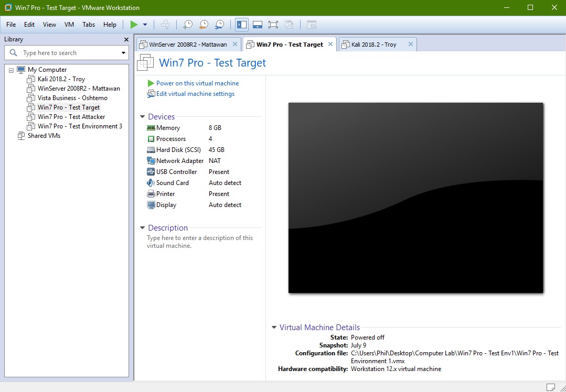Click the Sound Card device icon
This screenshot has width=566, height=392.
pyautogui.click(x=151, y=183)
